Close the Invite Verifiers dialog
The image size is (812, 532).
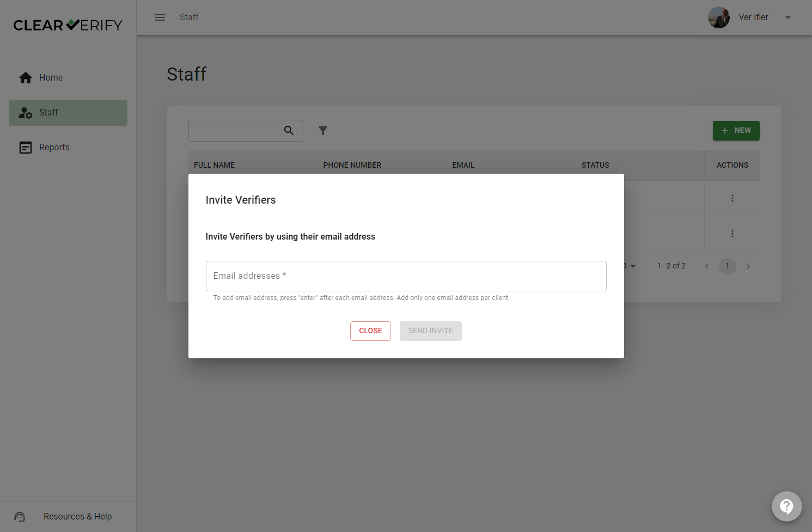370,331
